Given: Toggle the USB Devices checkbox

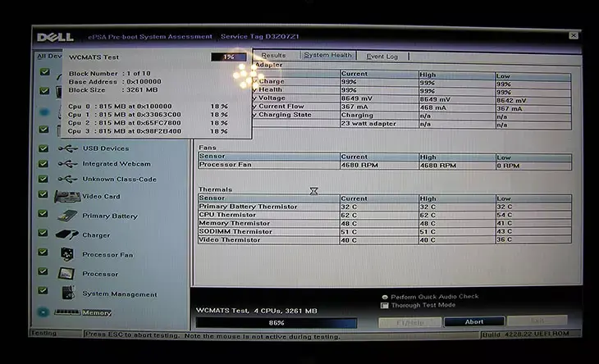Looking at the screenshot, I should tap(43, 148).
